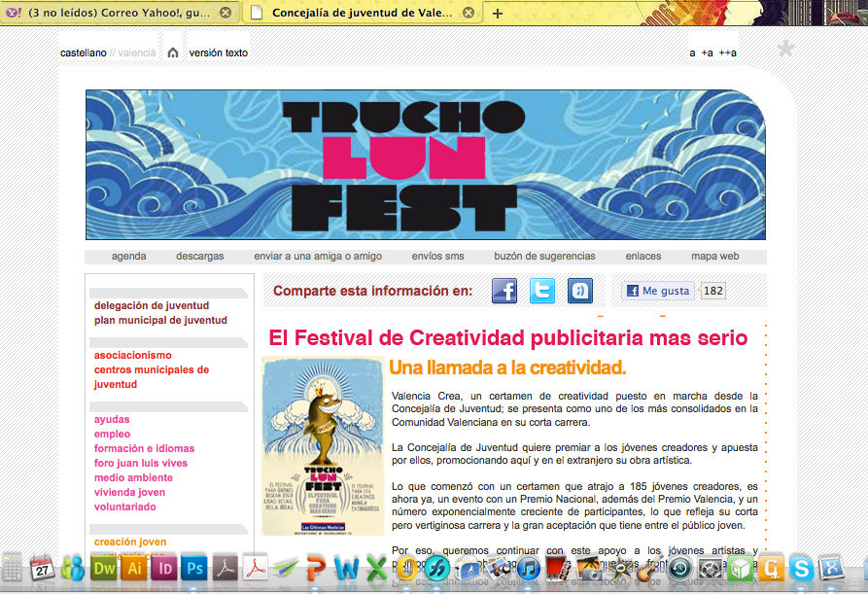
Task: Open iCal calendar in the Dock
Action: point(42,569)
